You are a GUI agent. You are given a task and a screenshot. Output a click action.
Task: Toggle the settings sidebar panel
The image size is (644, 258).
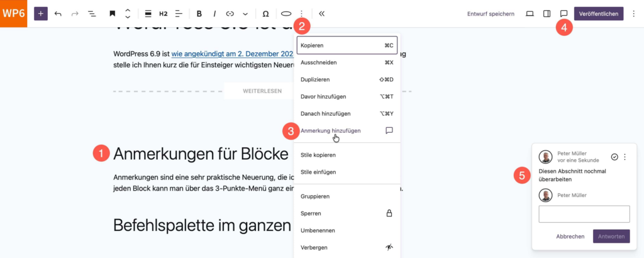(x=547, y=13)
